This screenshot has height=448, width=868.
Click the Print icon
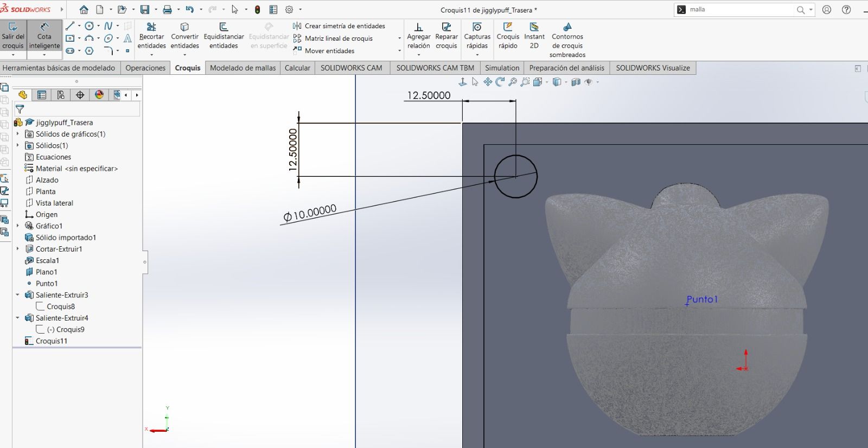pyautogui.click(x=167, y=10)
